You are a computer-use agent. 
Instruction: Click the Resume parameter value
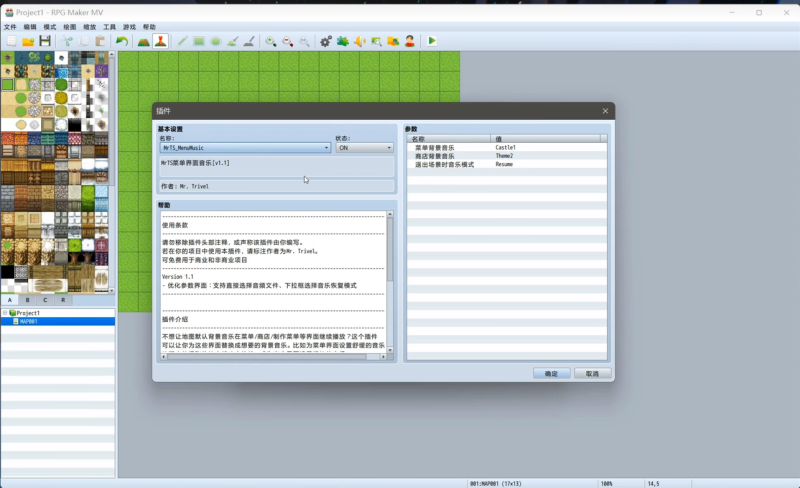pos(504,164)
